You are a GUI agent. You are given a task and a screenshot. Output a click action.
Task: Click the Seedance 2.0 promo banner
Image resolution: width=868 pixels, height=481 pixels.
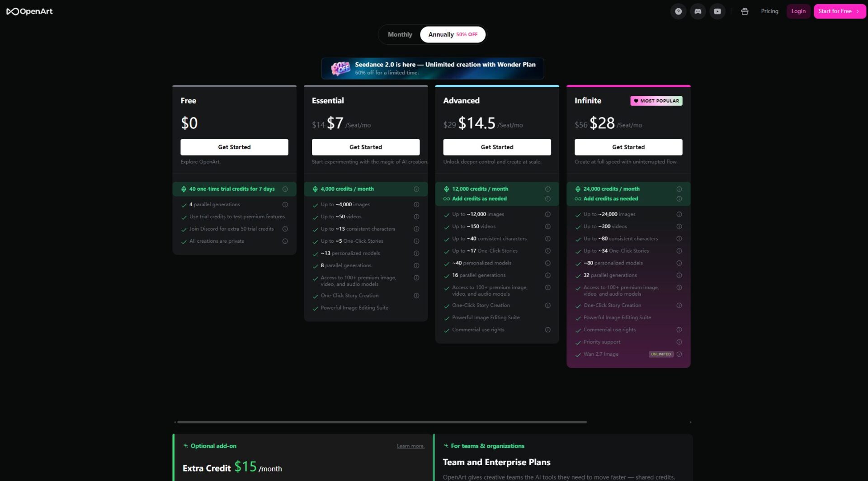pos(432,68)
